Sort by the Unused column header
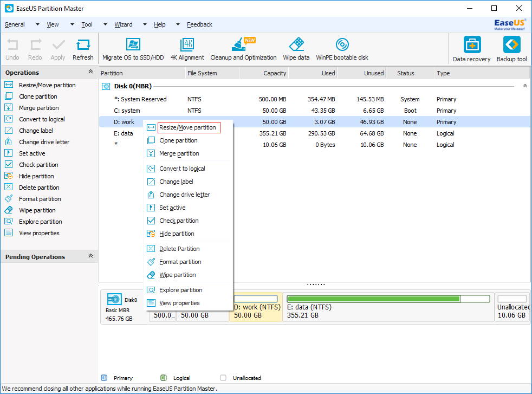 [361, 73]
